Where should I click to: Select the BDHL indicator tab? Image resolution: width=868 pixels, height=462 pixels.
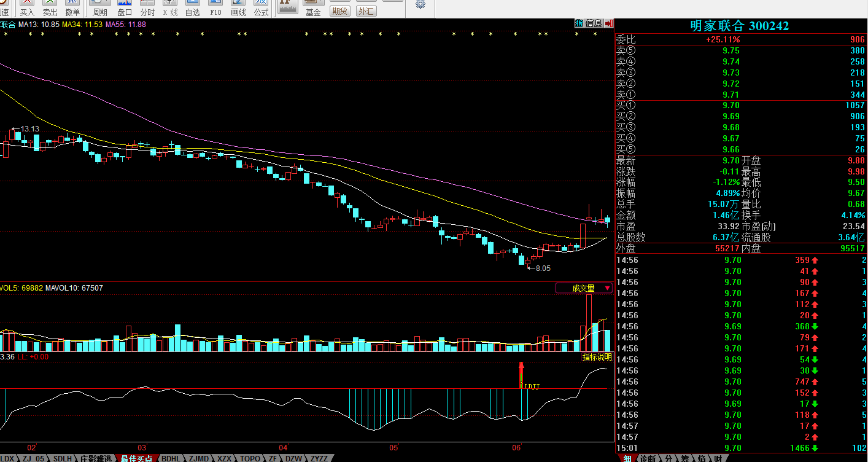tap(171, 458)
